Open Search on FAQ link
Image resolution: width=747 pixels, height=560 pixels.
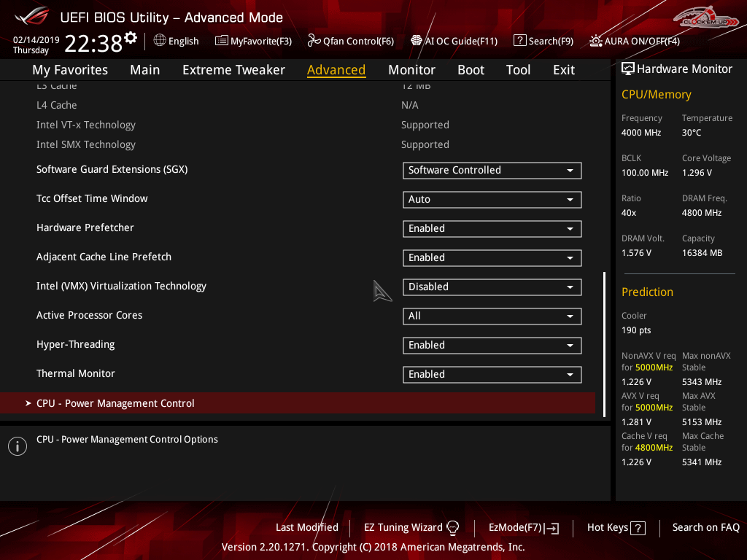705,527
